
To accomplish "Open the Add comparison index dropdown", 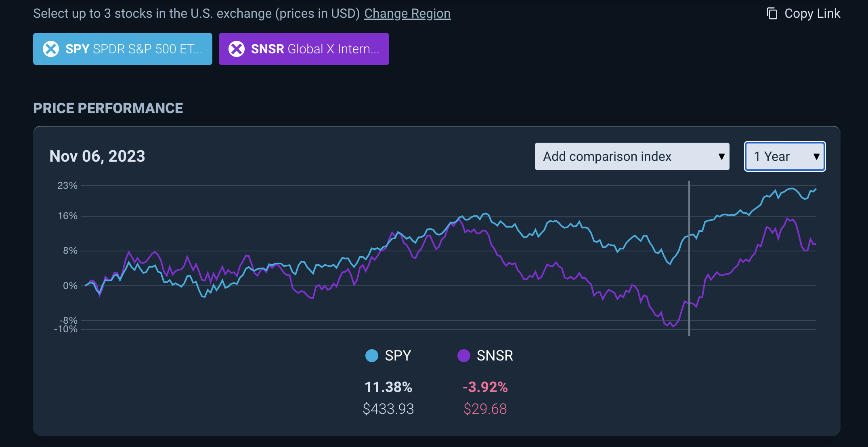I will [x=632, y=156].
